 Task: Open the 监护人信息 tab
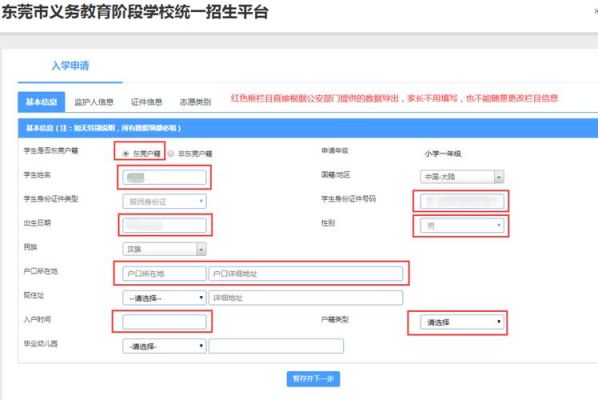click(x=94, y=102)
